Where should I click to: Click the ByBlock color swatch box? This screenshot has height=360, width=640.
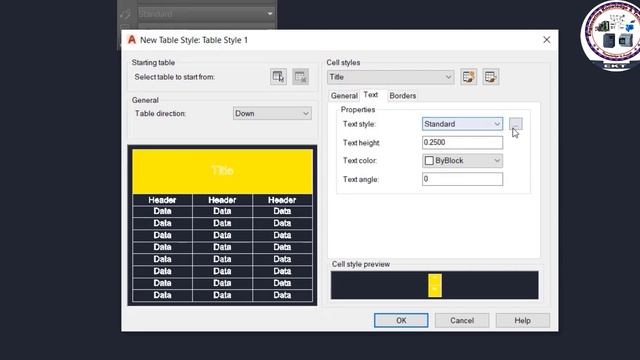(429, 161)
